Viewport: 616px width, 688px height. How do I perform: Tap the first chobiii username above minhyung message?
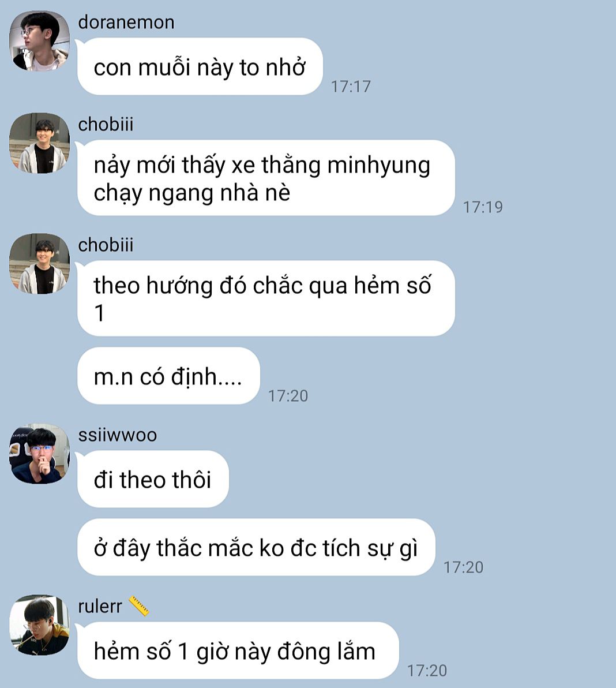point(106,125)
